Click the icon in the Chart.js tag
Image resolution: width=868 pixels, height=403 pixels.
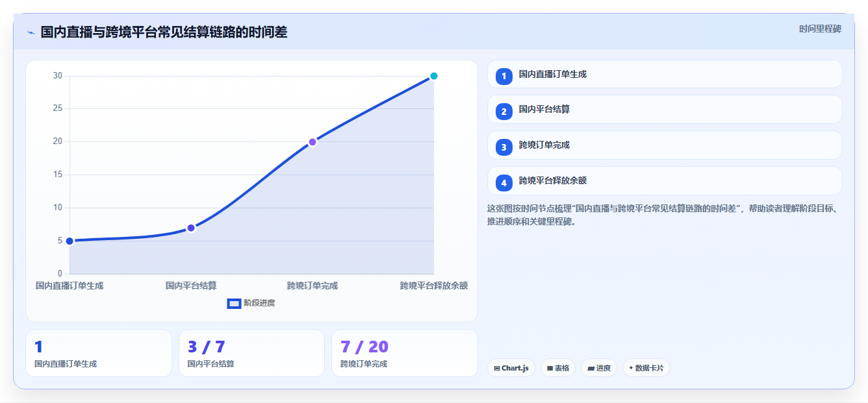[x=497, y=368]
